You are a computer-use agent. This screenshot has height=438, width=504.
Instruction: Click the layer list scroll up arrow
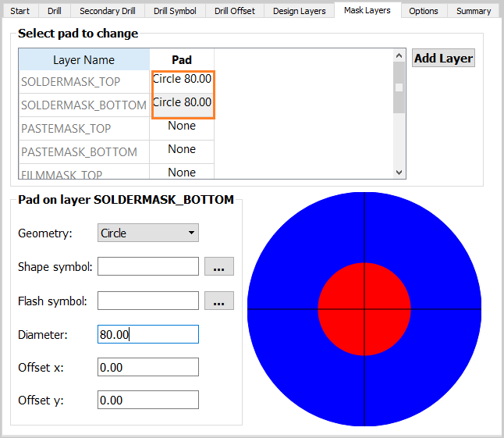[x=399, y=55]
